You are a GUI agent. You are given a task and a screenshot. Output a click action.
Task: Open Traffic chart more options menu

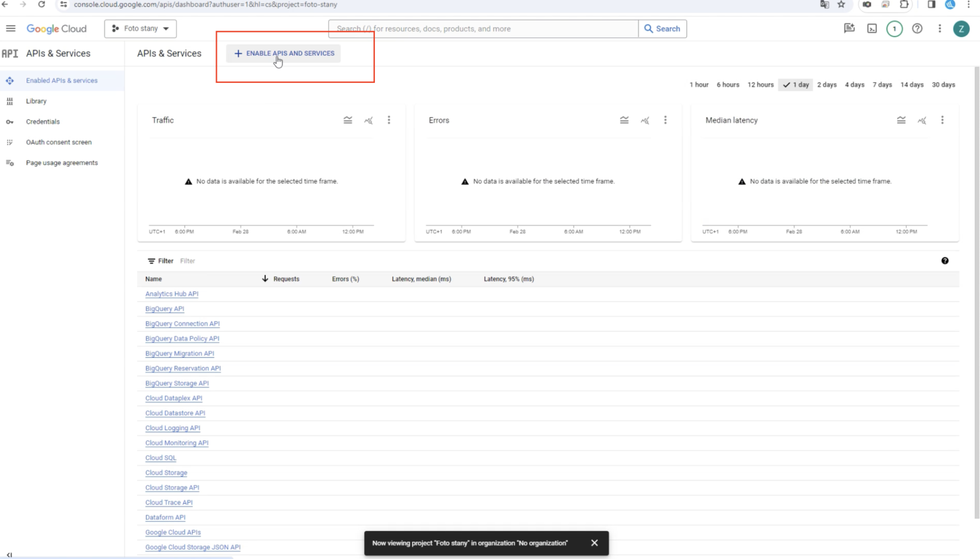coord(389,120)
